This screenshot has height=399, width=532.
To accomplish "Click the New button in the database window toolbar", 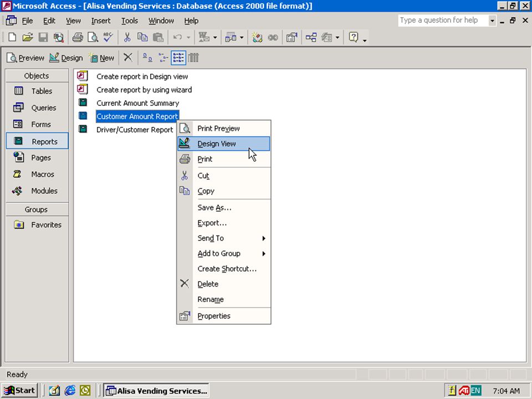I will coord(102,58).
